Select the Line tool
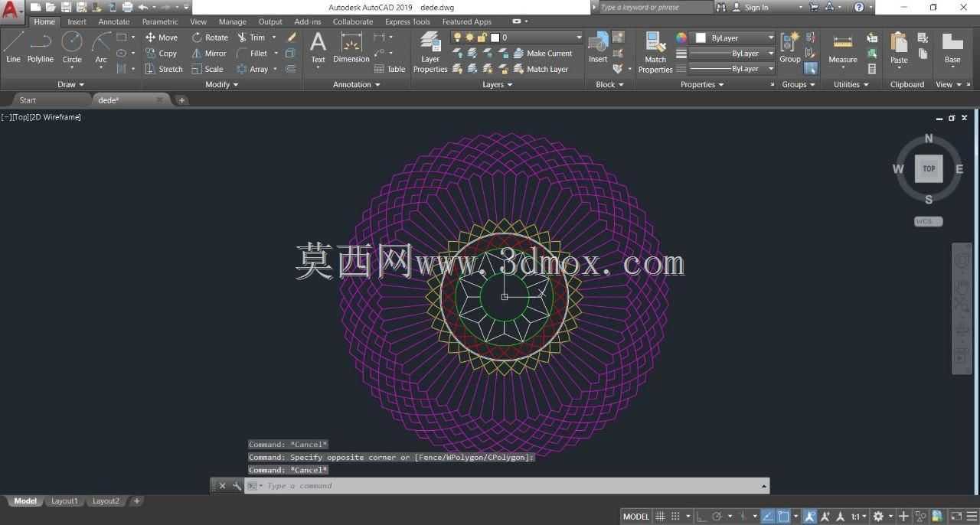Viewport: 980px width, 525px height. pyautogui.click(x=13, y=47)
